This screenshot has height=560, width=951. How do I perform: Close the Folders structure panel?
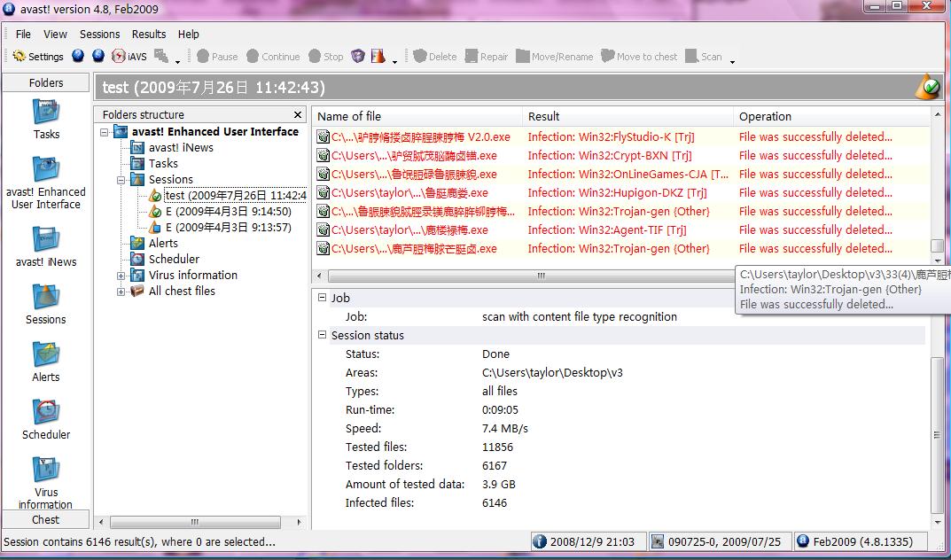pyautogui.click(x=297, y=114)
